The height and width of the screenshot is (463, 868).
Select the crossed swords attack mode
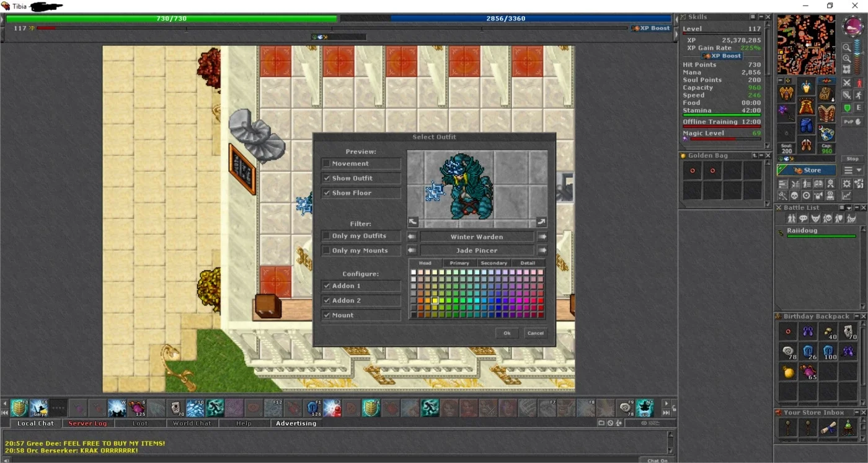tap(847, 83)
